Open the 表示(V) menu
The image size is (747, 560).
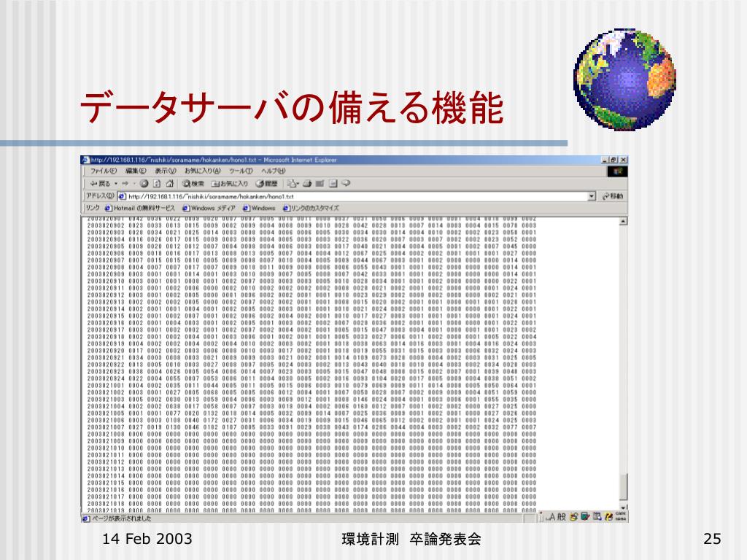click(166, 171)
